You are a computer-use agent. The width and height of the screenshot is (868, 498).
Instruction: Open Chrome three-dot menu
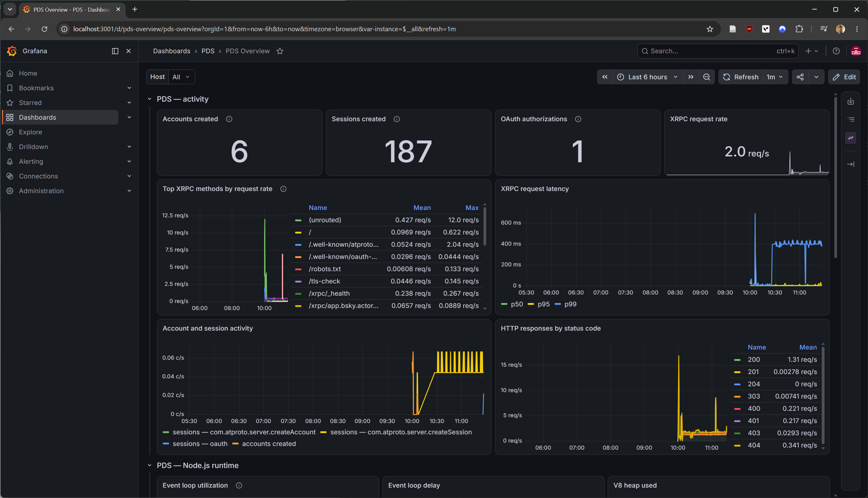coord(857,29)
